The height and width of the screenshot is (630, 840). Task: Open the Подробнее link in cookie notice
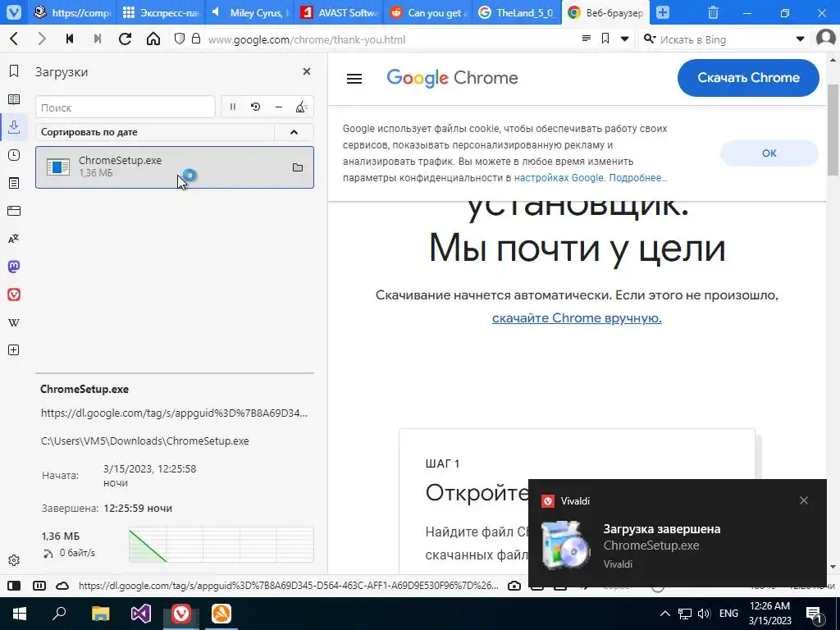tap(638, 177)
